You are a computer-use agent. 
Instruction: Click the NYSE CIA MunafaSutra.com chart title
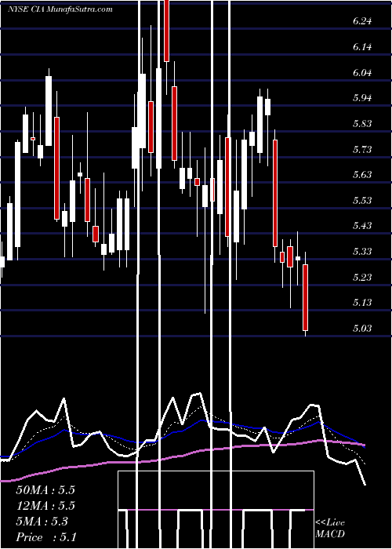[x=60, y=9]
